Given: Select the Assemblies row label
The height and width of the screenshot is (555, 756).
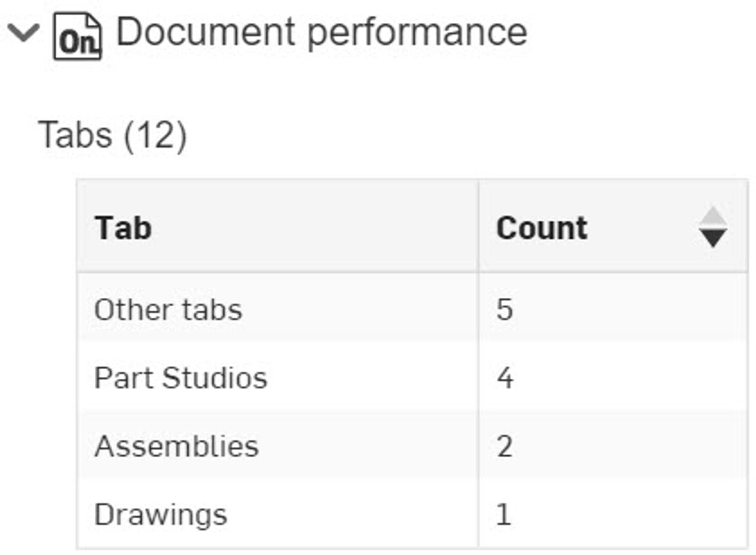Looking at the screenshot, I should 177,446.
